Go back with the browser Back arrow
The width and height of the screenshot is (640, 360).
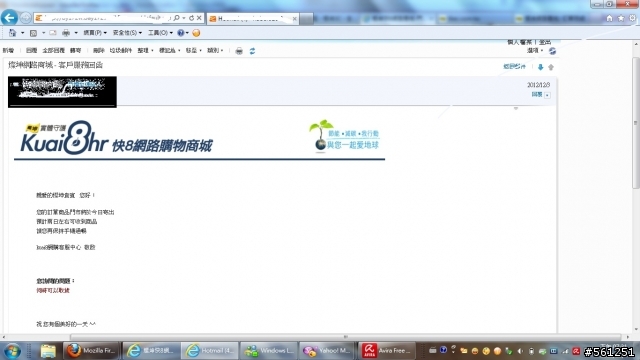pyautogui.click(x=9, y=18)
